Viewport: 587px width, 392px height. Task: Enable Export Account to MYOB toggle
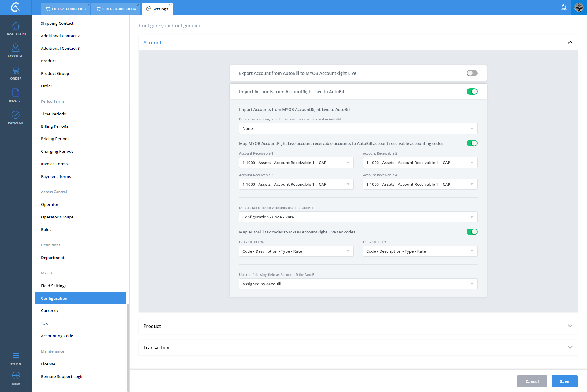472,73
